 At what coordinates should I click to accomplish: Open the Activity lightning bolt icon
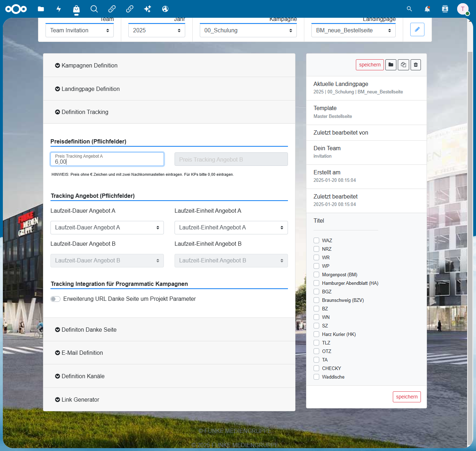[x=59, y=9]
